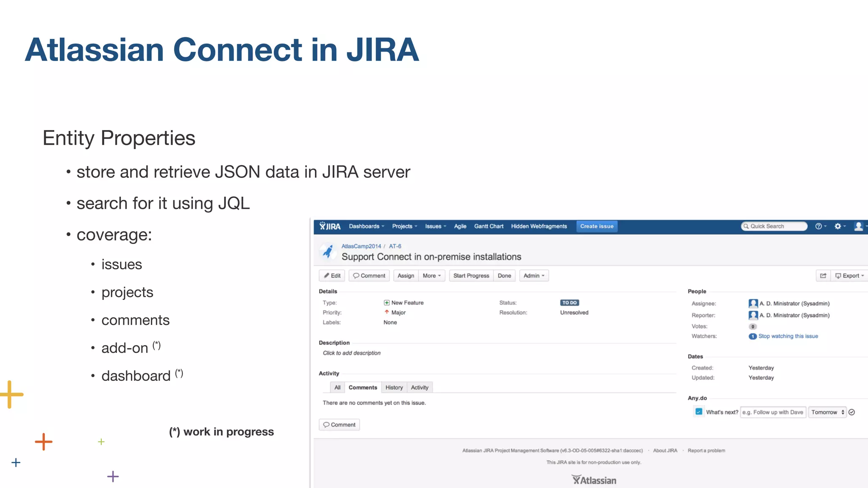Click the Created date Yesterday
This screenshot has width=868, height=488.
click(761, 368)
